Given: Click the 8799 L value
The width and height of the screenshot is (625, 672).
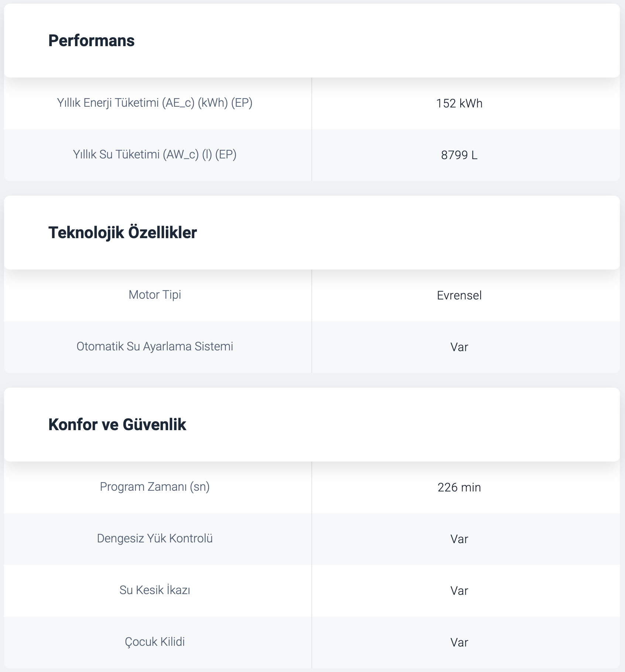Looking at the screenshot, I should pyautogui.click(x=459, y=155).
